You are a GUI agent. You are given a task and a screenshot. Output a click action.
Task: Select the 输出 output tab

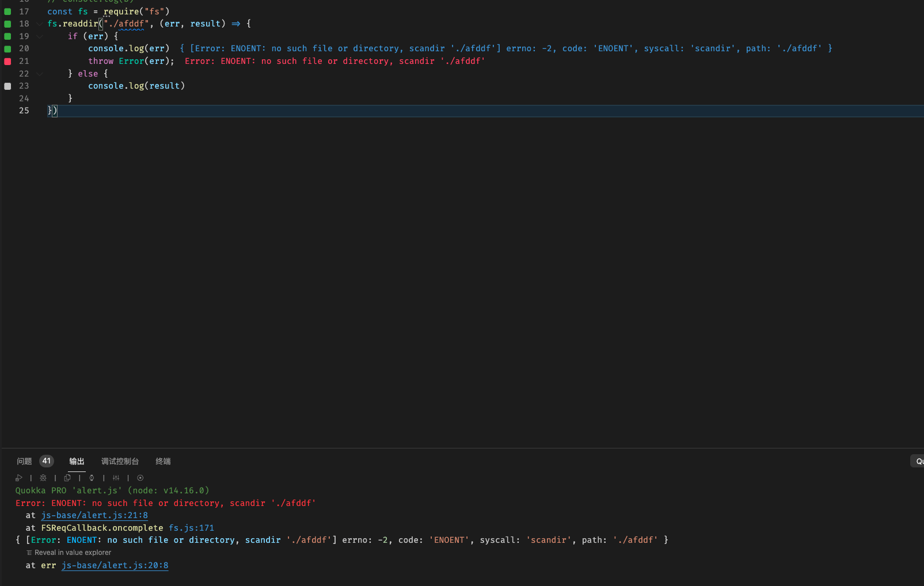click(x=77, y=461)
